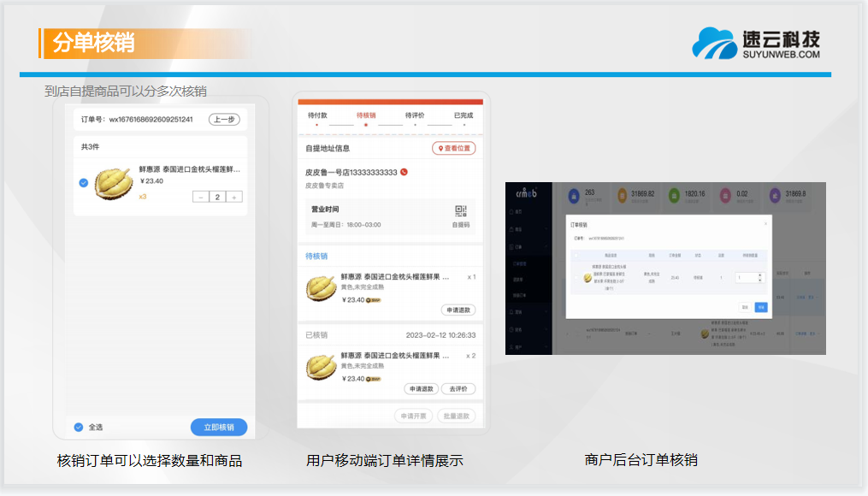Tap the 自提码 QR code icon
The width and height of the screenshot is (868, 496).
(x=461, y=211)
